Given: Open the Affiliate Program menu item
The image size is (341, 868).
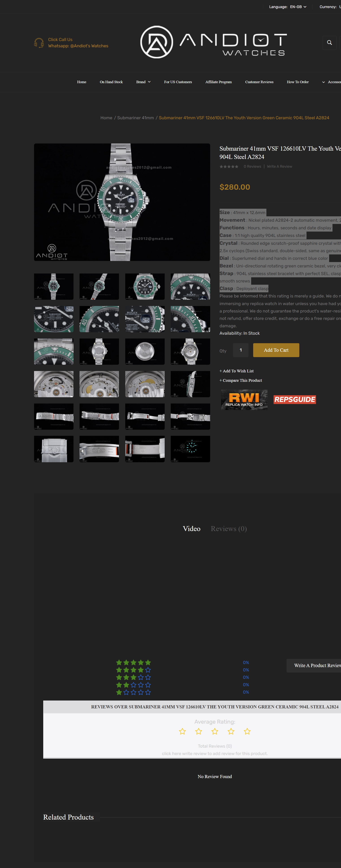Looking at the screenshot, I should click(x=218, y=82).
